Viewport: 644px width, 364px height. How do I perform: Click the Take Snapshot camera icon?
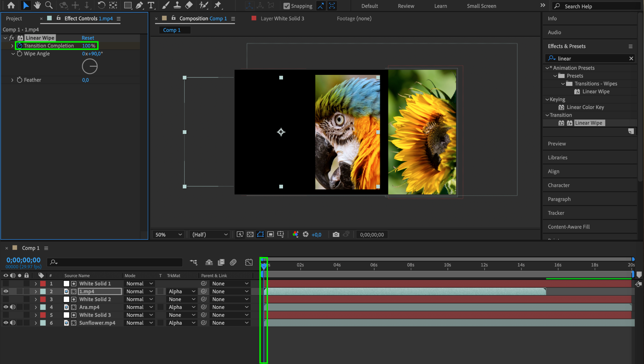click(x=336, y=234)
